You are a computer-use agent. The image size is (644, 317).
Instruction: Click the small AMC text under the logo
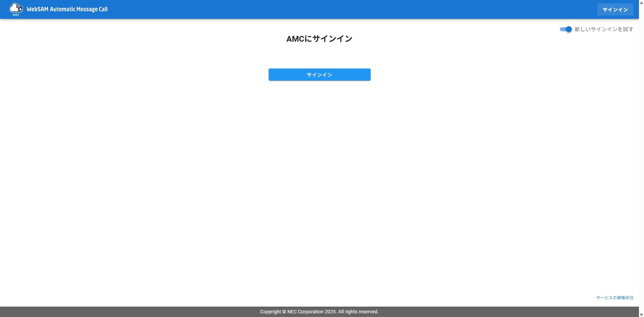point(16,15)
